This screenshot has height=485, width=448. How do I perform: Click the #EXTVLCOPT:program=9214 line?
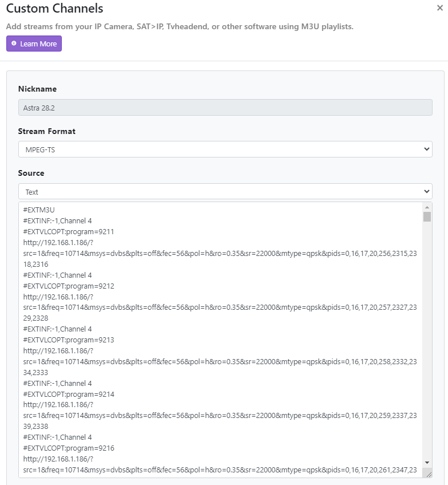click(x=69, y=394)
